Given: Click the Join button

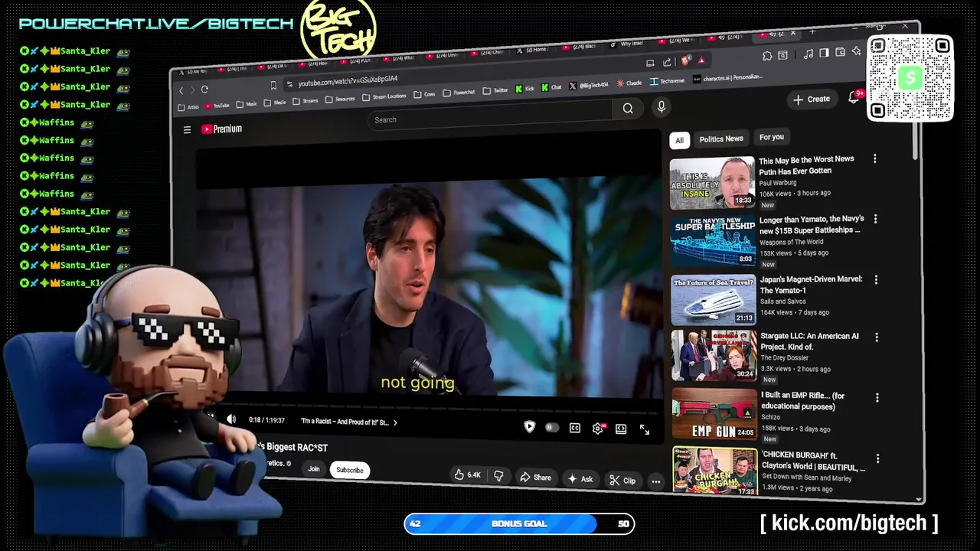Looking at the screenshot, I should pyautogui.click(x=314, y=468).
